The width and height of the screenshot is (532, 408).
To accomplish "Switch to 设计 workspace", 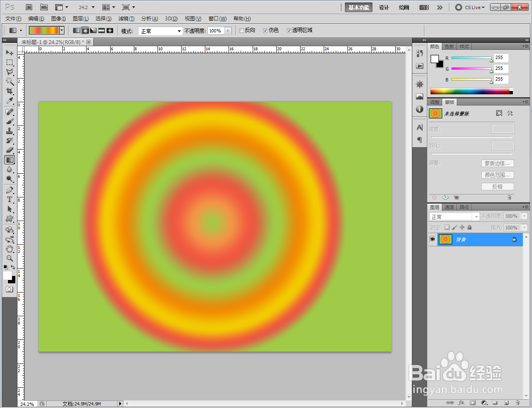I will point(384,7).
